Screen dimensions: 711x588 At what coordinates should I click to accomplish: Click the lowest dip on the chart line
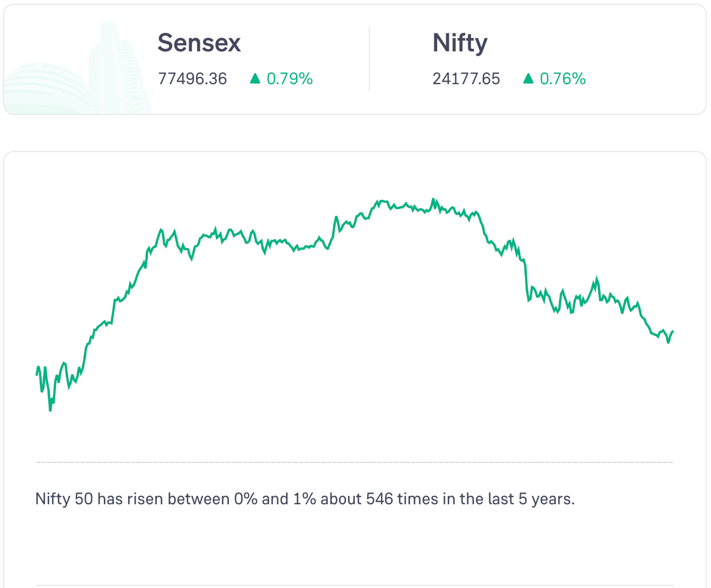pos(50,409)
